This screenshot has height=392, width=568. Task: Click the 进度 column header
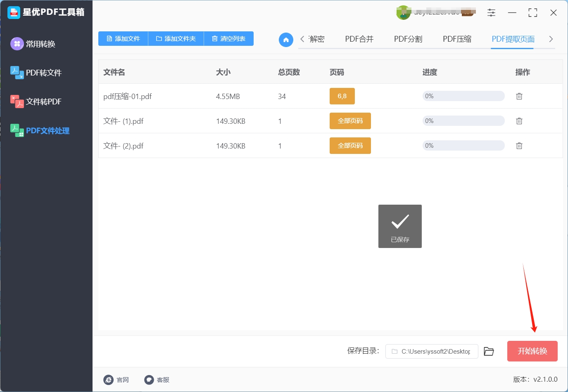(x=430, y=72)
